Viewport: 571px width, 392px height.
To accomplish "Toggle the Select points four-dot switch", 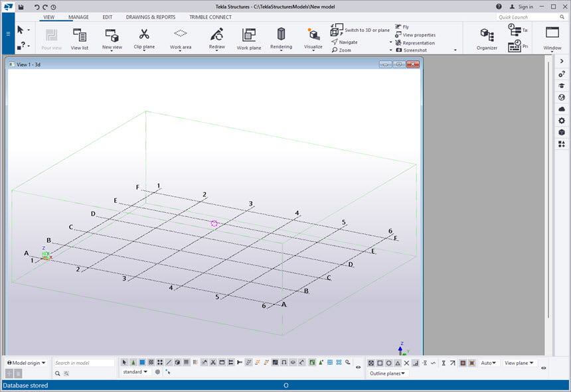I will [160, 362].
